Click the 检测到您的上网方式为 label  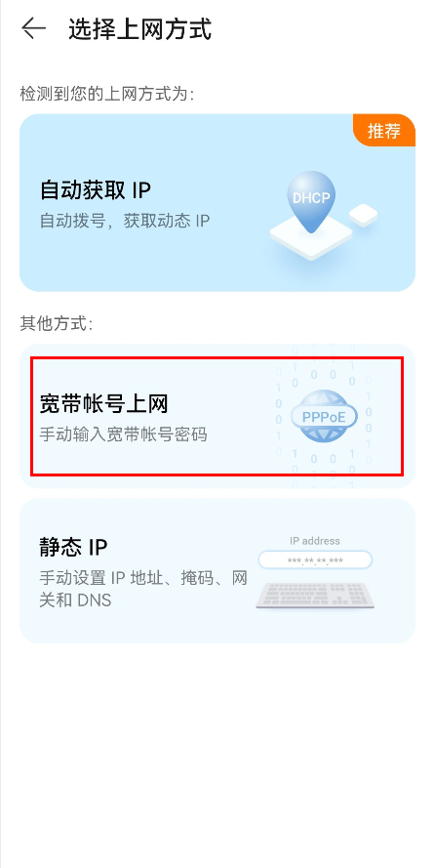click(106, 94)
